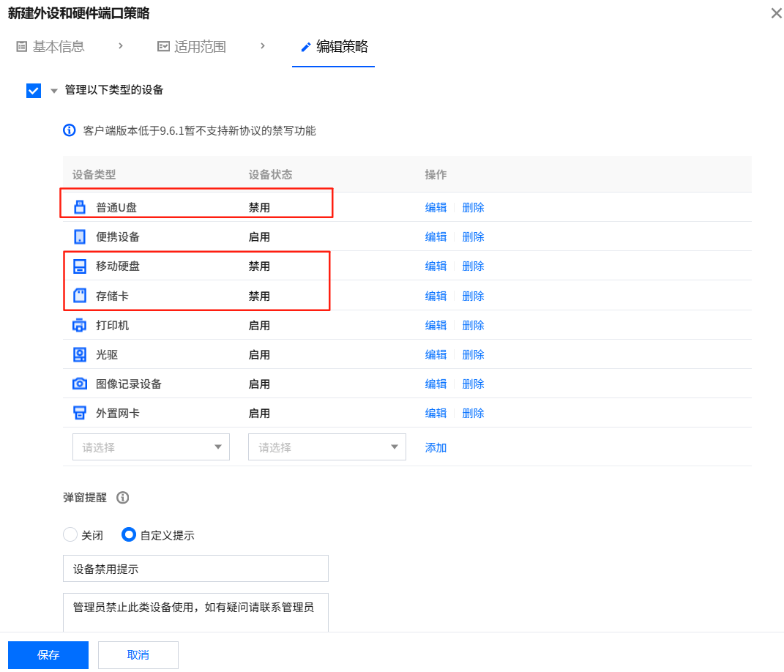Click the 便携设备 device icon

tap(80, 236)
